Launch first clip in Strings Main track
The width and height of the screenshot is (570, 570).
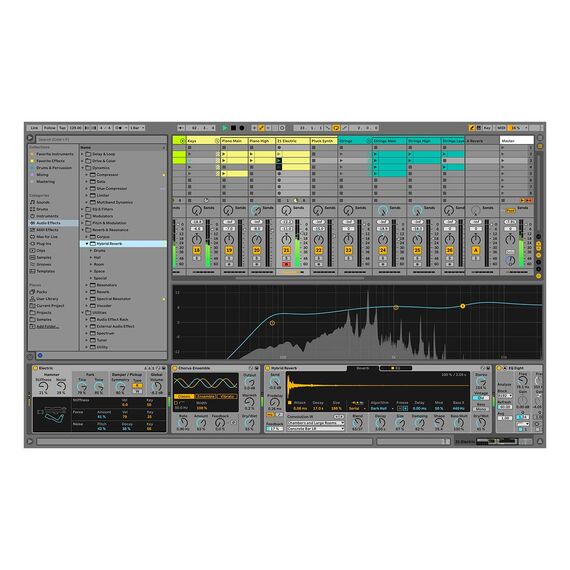tap(376, 154)
